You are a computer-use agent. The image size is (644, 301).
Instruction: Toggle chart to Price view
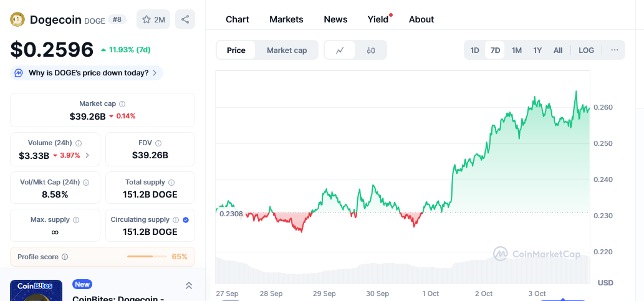pos(236,50)
